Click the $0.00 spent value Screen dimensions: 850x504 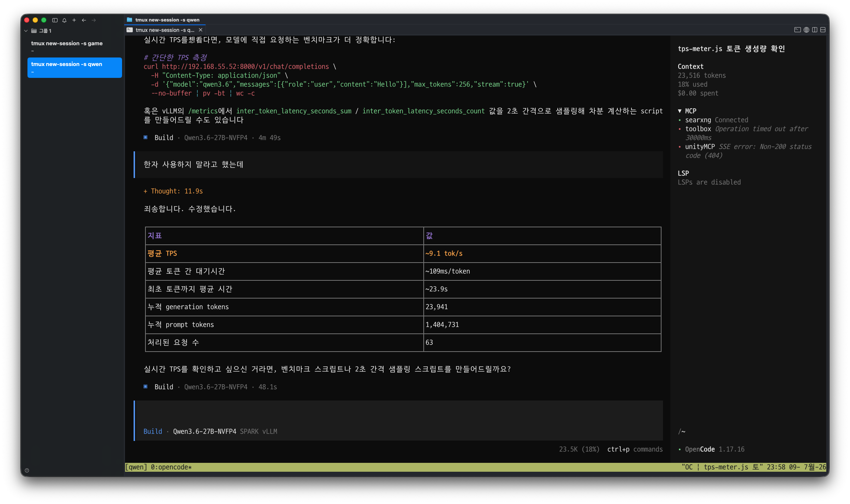[x=698, y=93]
